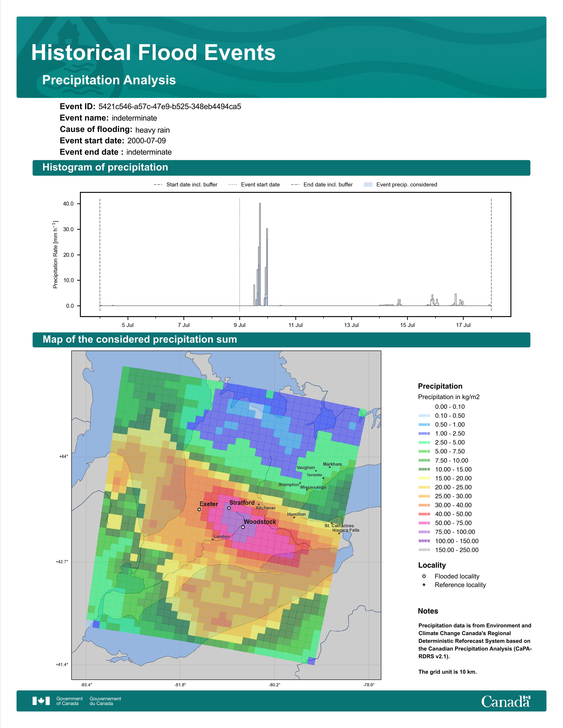Click the dotted event start line at 9 Jul

point(240,255)
